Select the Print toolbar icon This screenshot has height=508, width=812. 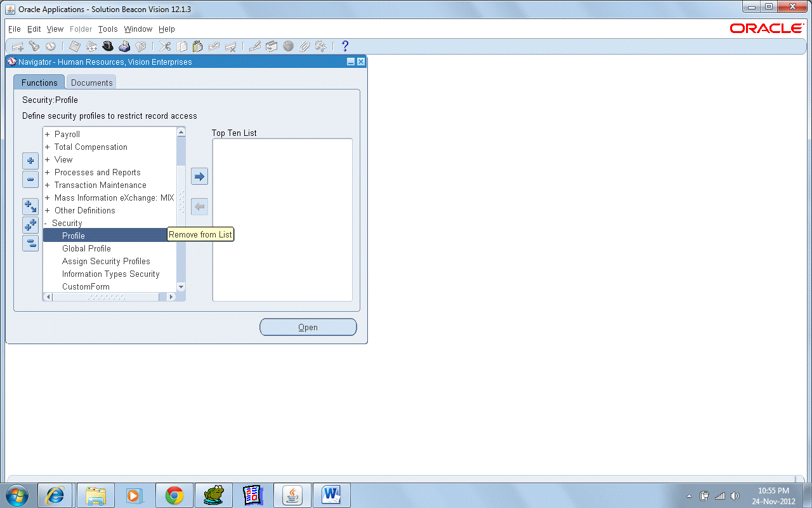pyautogui.click(x=124, y=46)
